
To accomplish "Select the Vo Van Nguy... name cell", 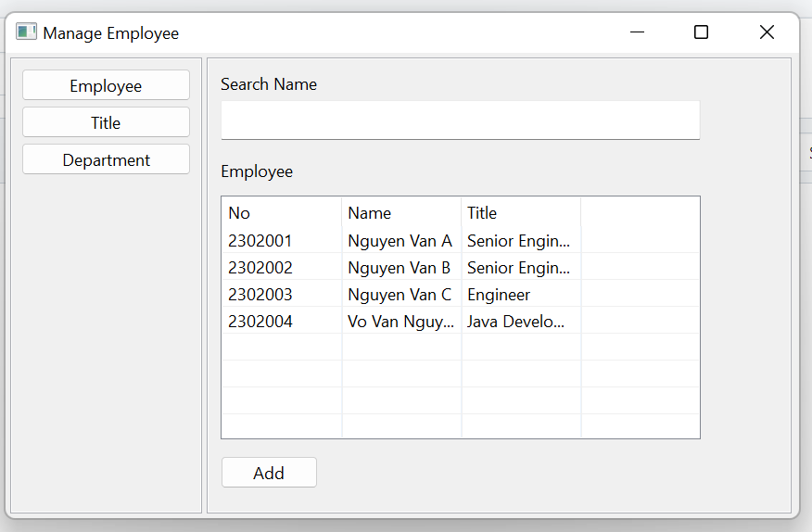I will click(x=401, y=322).
